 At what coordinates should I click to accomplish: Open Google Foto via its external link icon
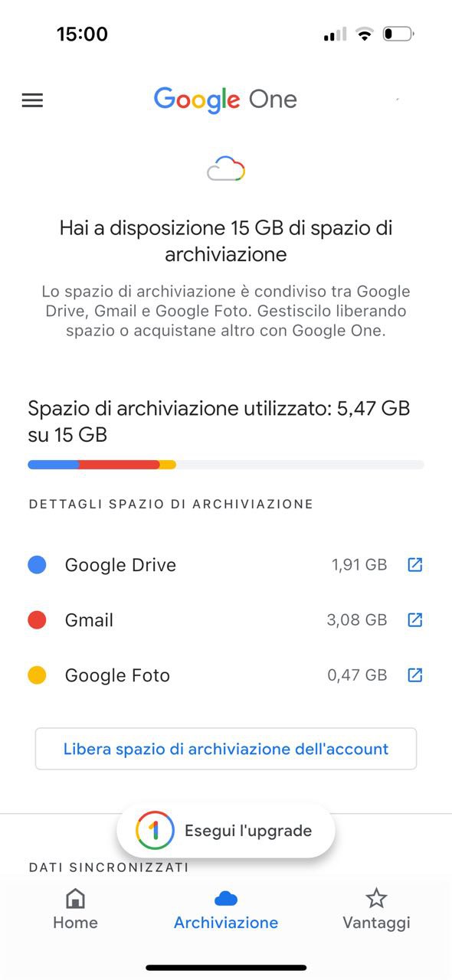tap(414, 675)
